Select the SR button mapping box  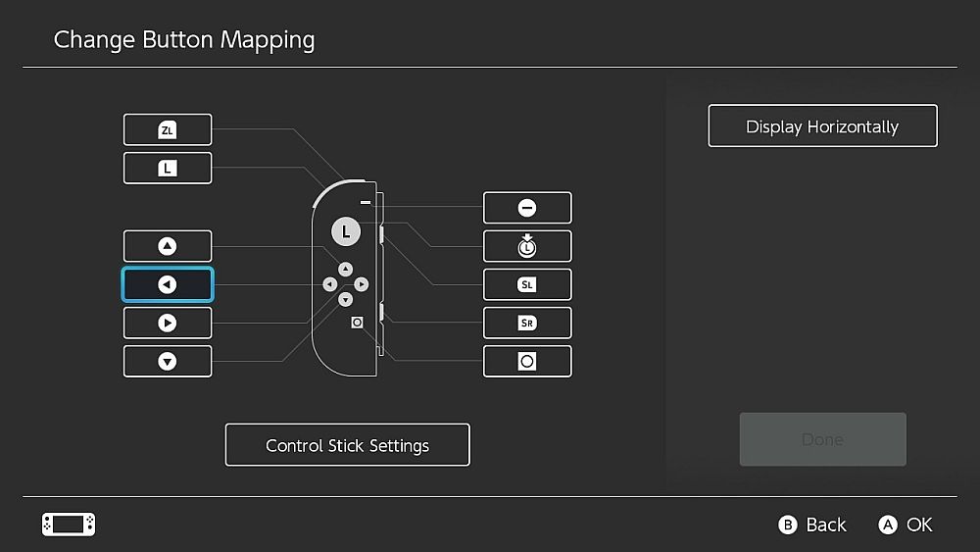click(x=527, y=323)
